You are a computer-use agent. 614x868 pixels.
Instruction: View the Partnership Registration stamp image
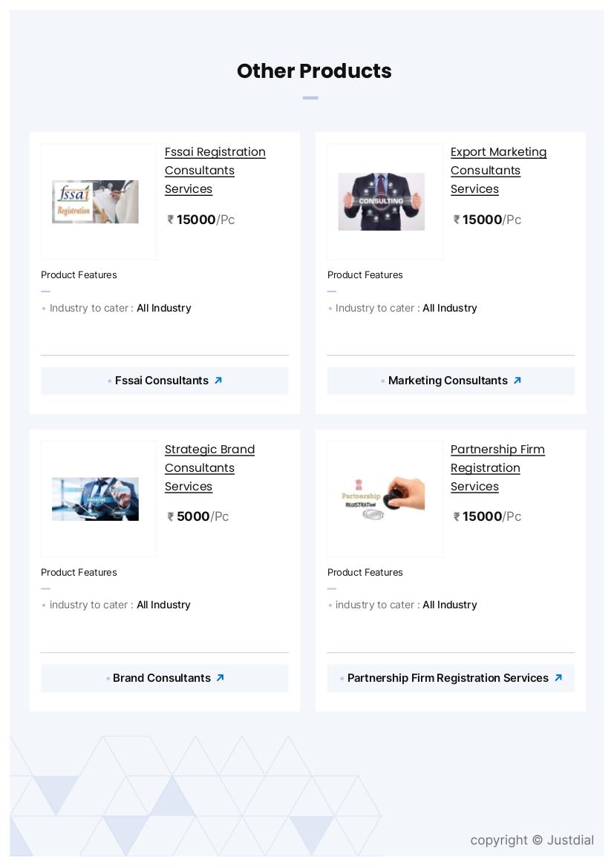click(382, 499)
